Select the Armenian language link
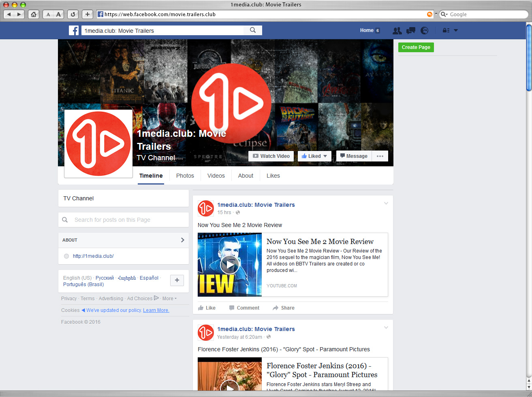This screenshot has height=397, width=532. (127, 278)
